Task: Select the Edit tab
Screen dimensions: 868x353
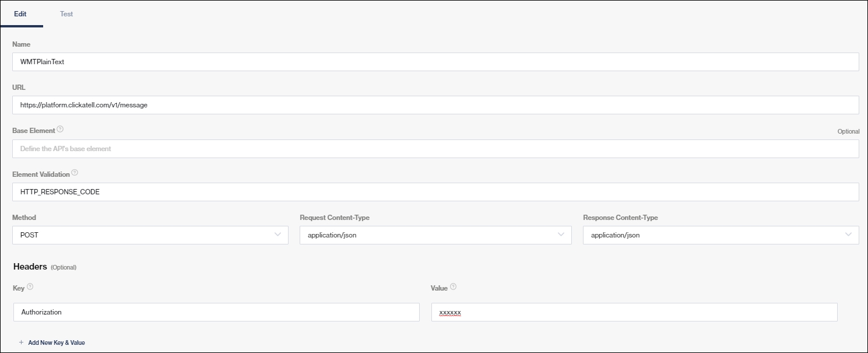Action: [20, 14]
